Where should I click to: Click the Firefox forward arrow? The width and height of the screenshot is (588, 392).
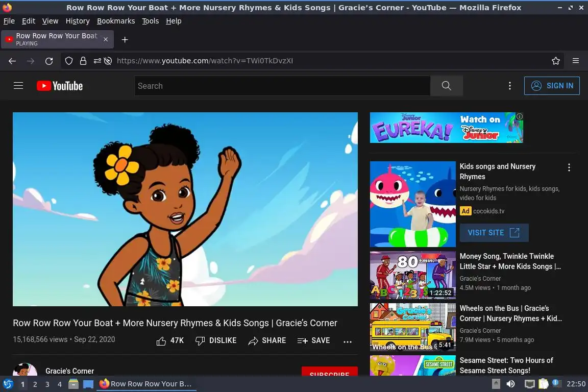[x=31, y=61]
